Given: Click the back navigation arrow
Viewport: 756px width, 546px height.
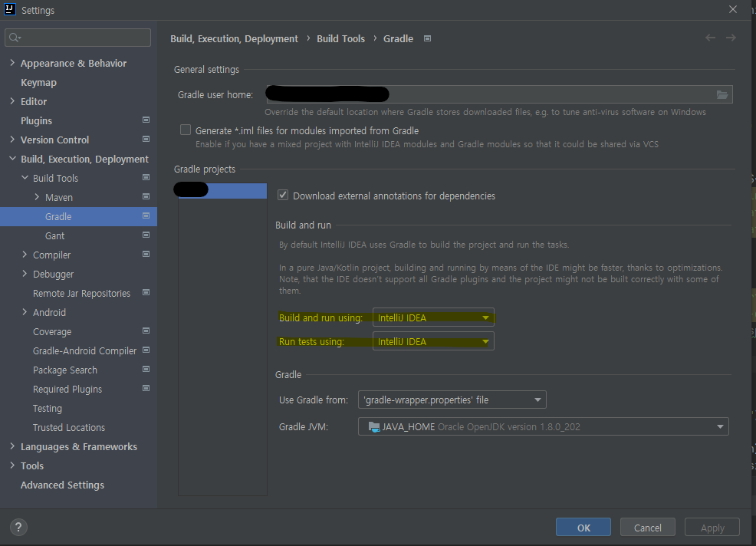Looking at the screenshot, I should pos(710,38).
